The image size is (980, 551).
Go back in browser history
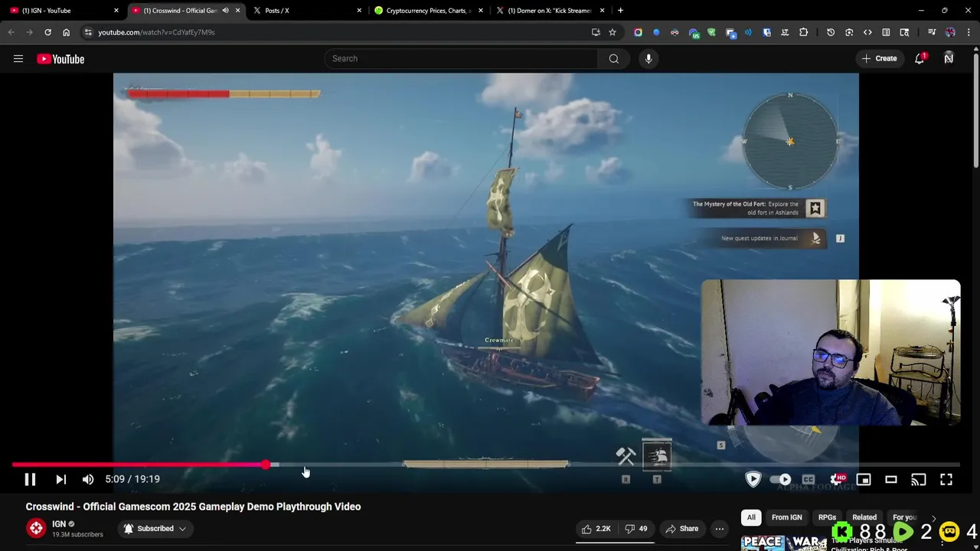(x=11, y=32)
